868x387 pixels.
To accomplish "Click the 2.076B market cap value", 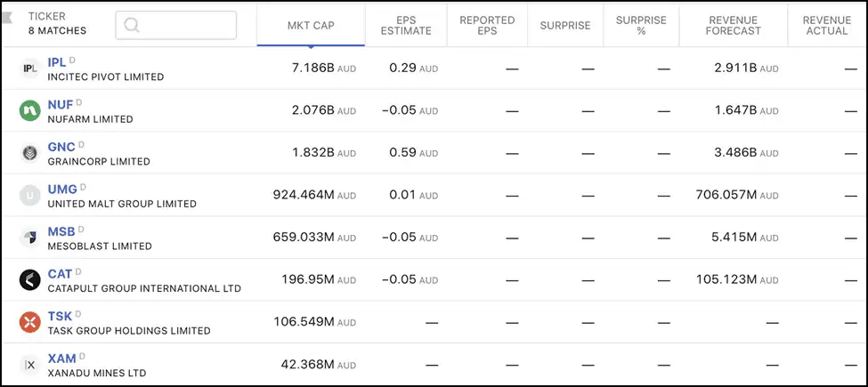I will [x=312, y=110].
